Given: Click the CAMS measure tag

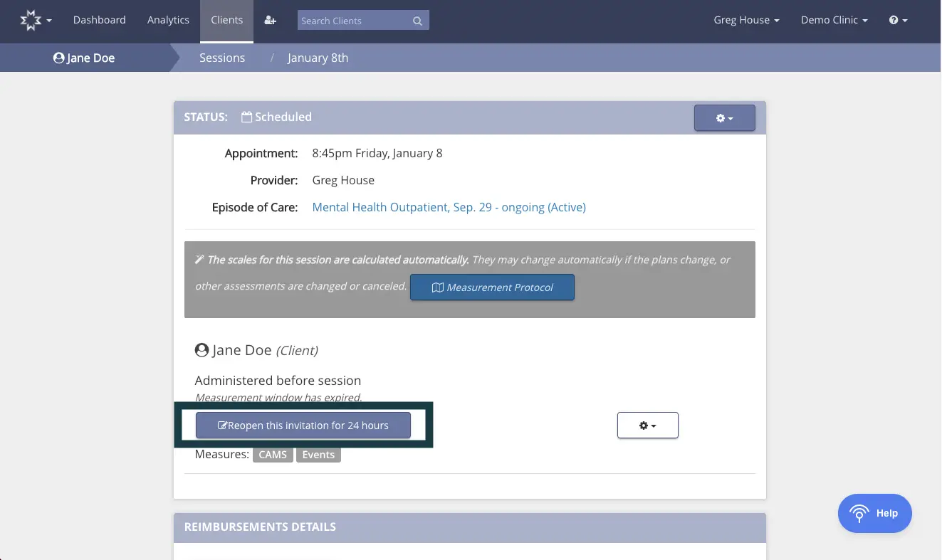Looking at the screenshot, I should click(273, 455).
